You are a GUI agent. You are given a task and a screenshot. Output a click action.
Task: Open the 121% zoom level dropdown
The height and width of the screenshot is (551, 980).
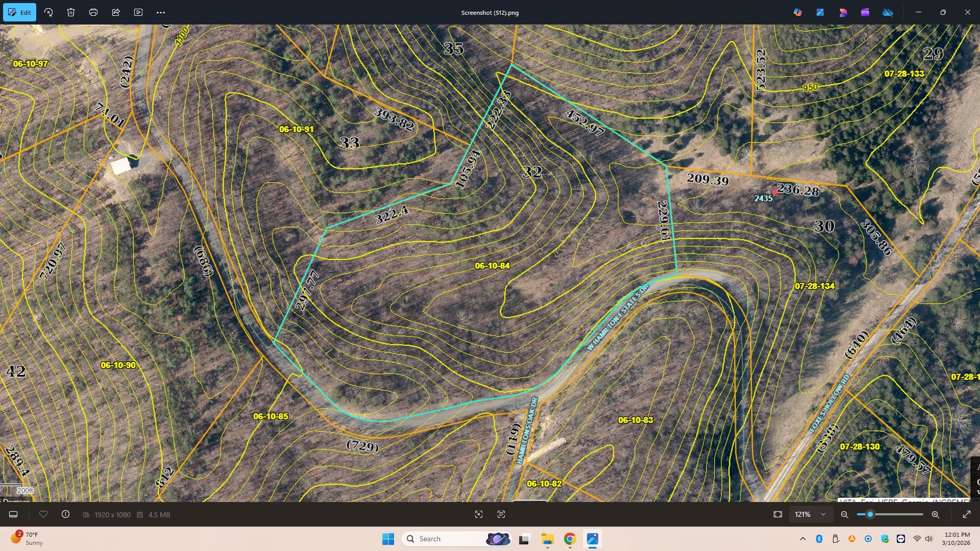point(810,514)
